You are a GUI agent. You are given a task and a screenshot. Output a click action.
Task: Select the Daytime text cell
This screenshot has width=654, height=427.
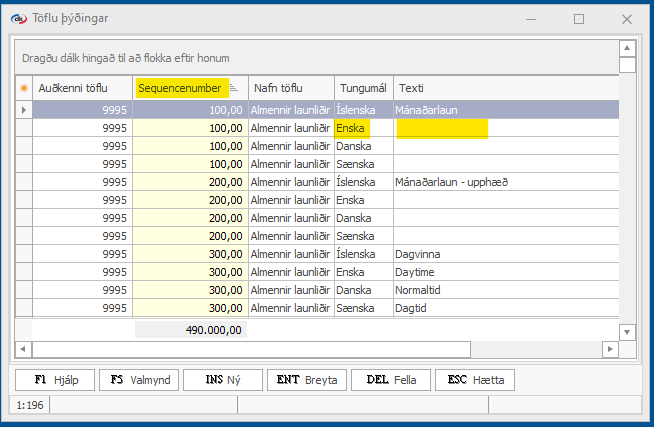pyautogui.click(x=506, y=272)
